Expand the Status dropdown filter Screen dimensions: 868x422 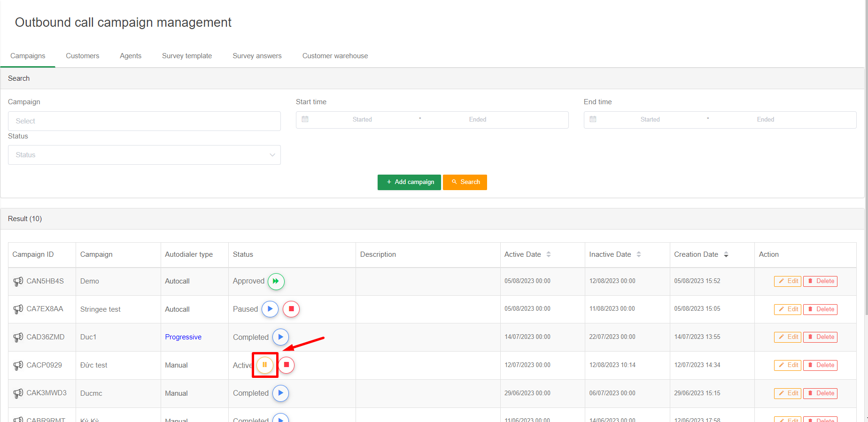[144, 155]
